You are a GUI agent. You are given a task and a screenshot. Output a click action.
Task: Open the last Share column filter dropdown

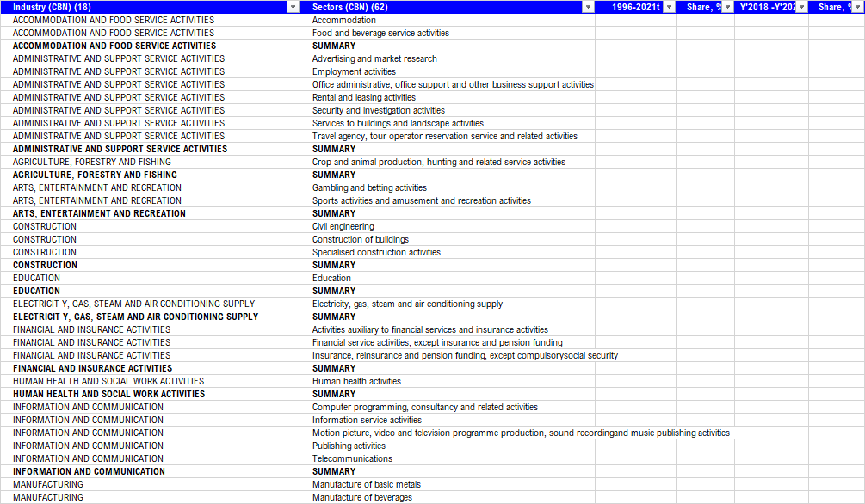click(x=858, y=7)
